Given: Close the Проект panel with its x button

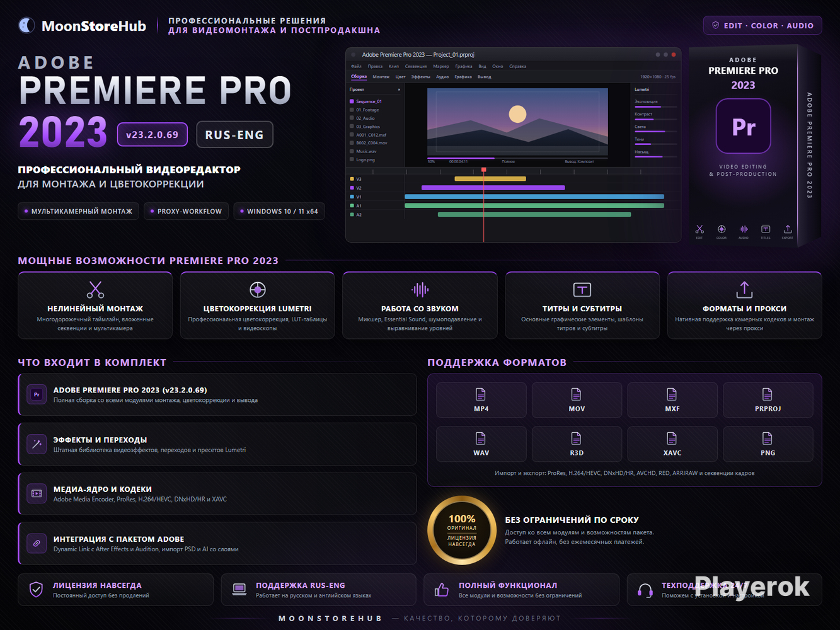Looking at the screenshot, I should tap(399, 89).
